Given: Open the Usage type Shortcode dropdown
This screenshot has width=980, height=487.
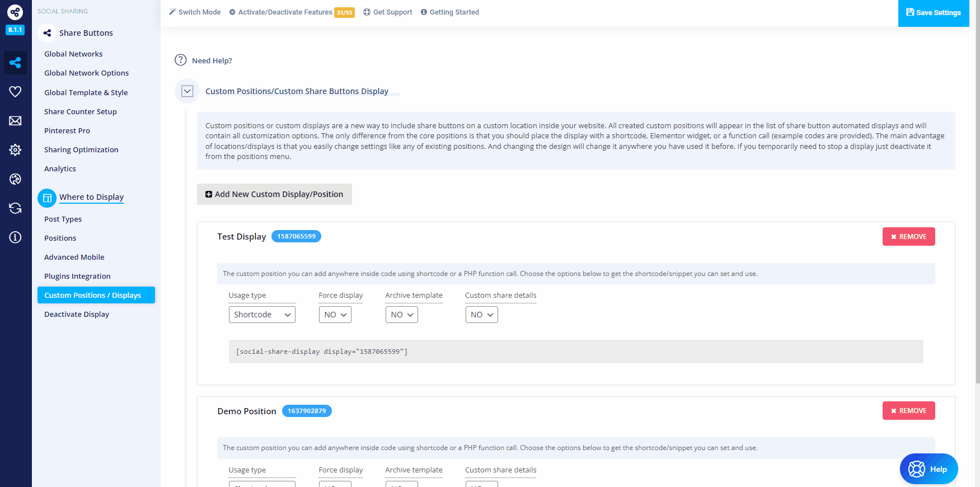Looking at the screenshot, I should (262, 315).
